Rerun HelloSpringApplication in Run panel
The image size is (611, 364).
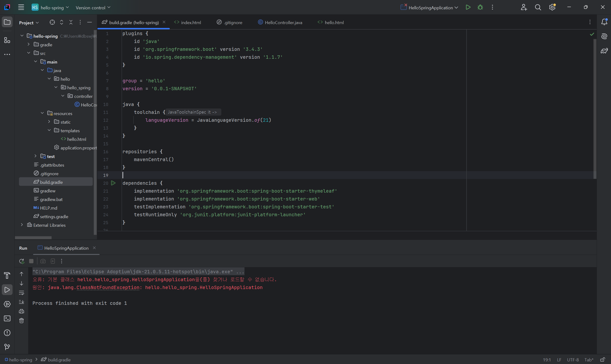pos(21,261)
